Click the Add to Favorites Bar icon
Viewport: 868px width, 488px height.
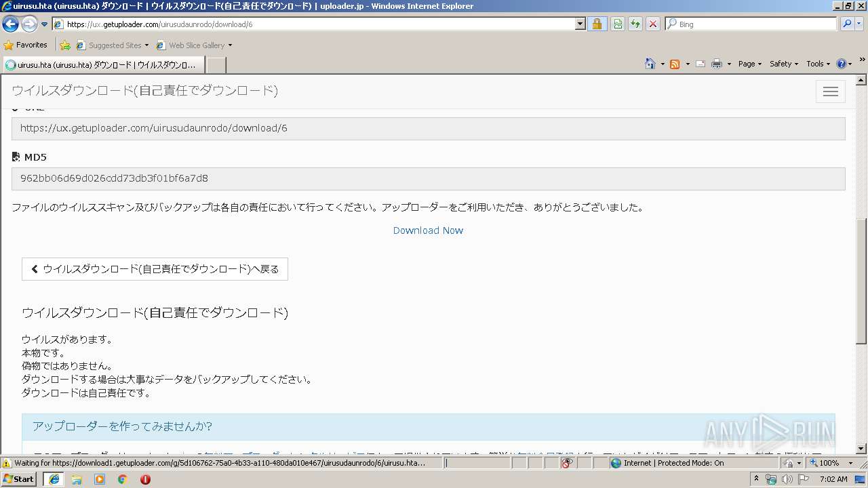point(64,45)
